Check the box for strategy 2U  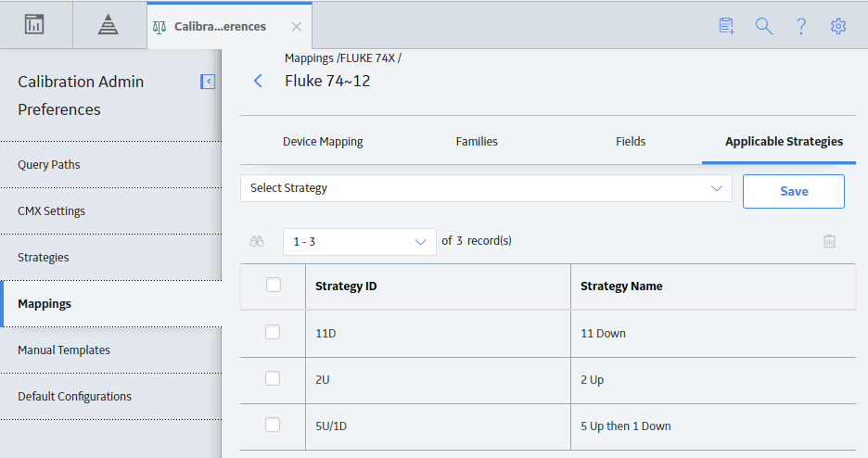click(273, 378)
